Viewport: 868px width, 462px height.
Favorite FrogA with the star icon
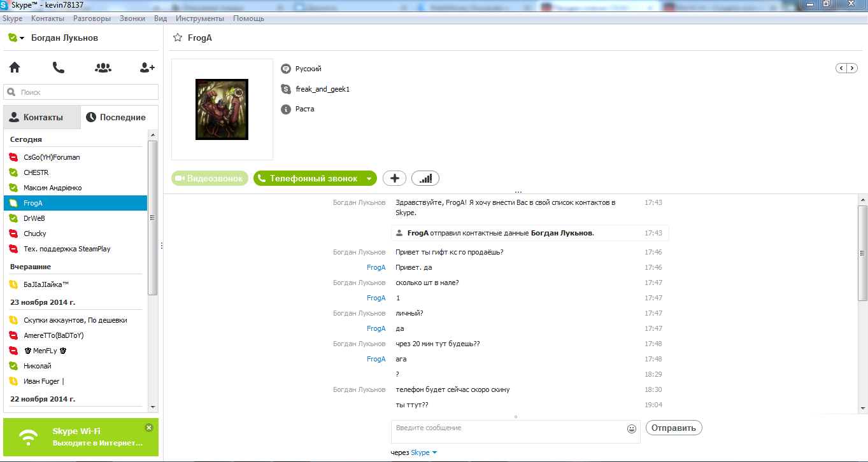178,38
